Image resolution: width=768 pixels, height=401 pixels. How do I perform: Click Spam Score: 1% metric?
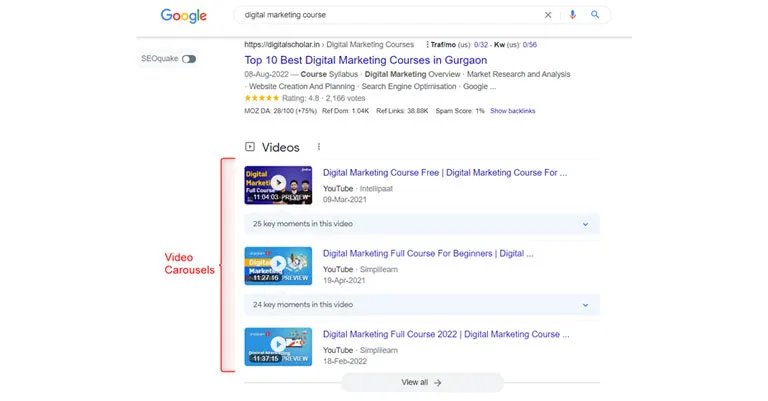click(460, 111)
